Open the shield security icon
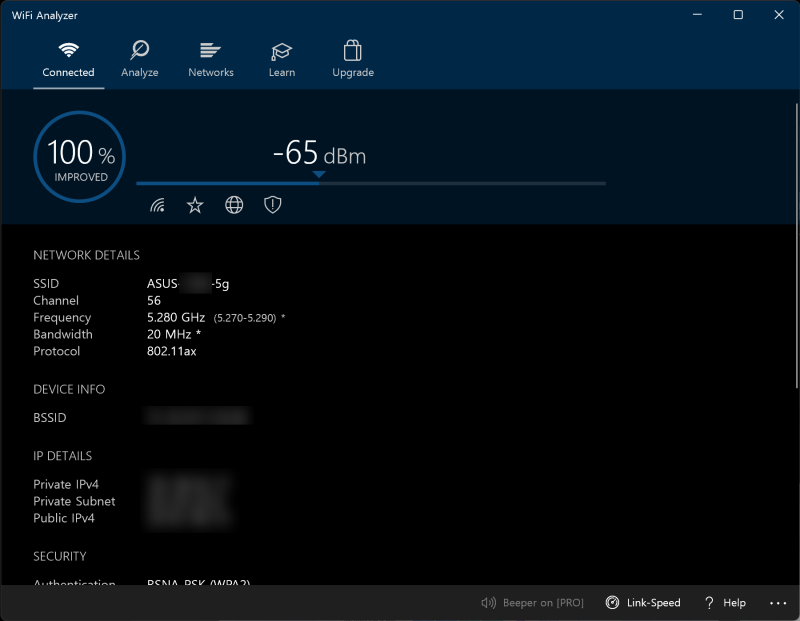The height and width of the screenshot is (621, 800). 272,204
